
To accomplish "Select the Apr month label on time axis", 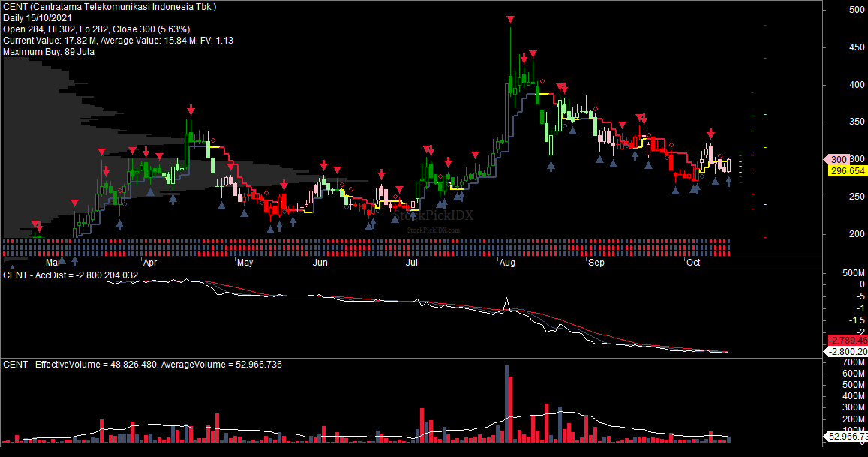I will click(x=149, y=263).
